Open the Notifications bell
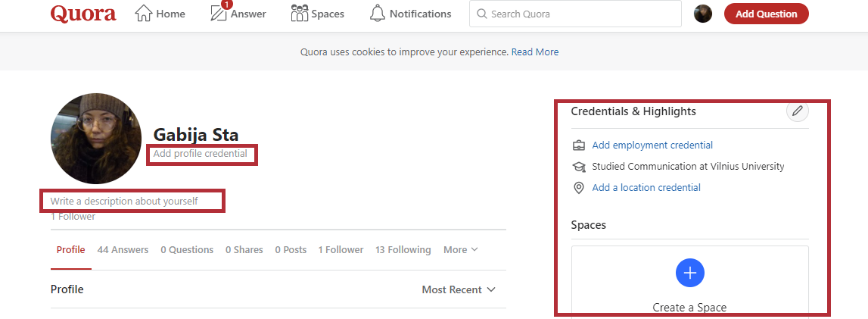Screen dimensions: 868x319 [410, 14]
